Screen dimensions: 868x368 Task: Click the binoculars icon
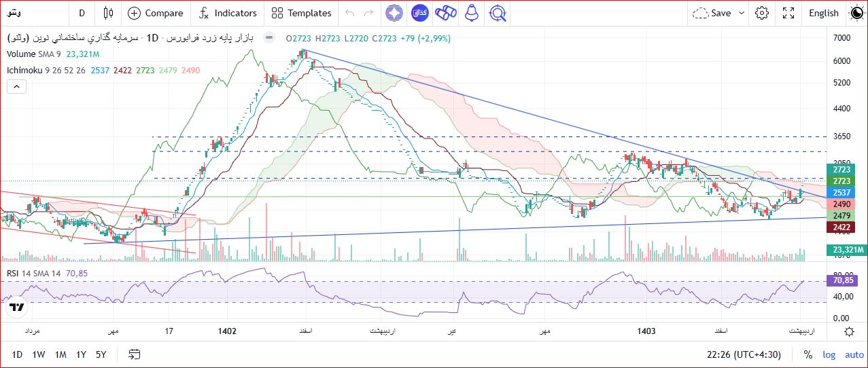tap(445, 13)
